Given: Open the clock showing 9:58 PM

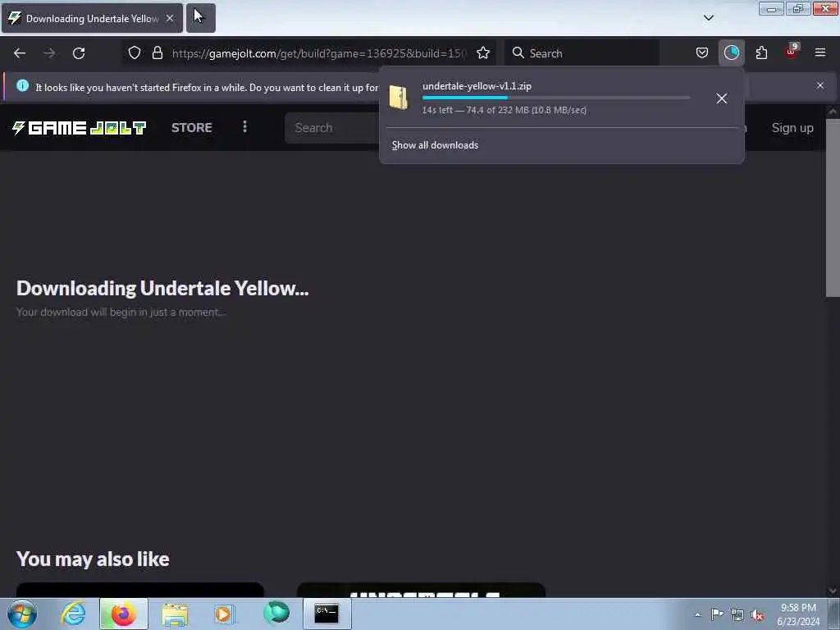Looking at the screenshot, I should coord(798,614).
